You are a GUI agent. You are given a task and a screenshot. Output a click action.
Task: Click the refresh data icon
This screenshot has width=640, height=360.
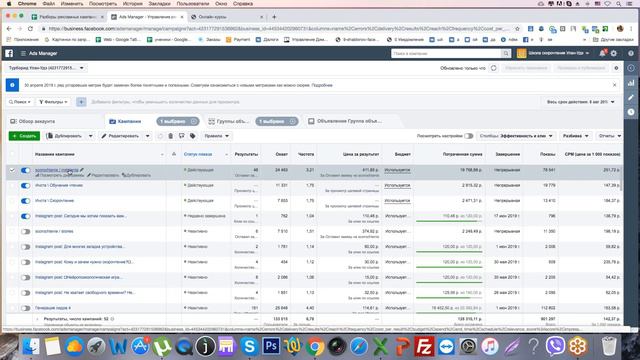[493, 68]
